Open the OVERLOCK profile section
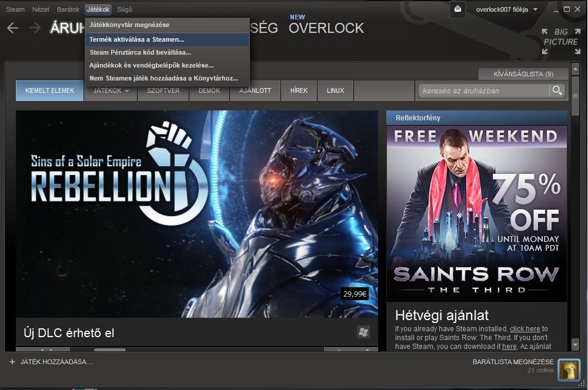 (326, 28)
